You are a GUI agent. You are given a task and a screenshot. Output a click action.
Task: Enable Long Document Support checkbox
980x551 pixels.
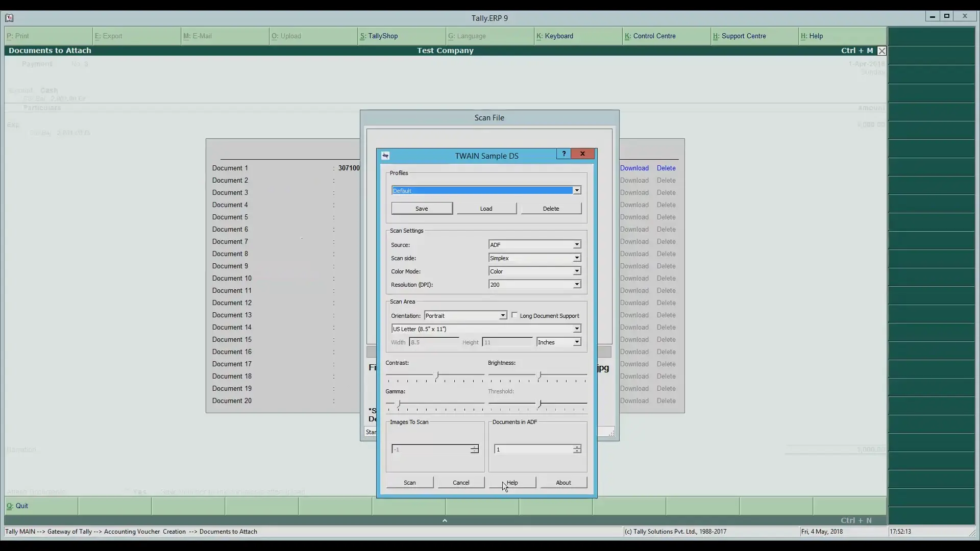tap(514, 315)
